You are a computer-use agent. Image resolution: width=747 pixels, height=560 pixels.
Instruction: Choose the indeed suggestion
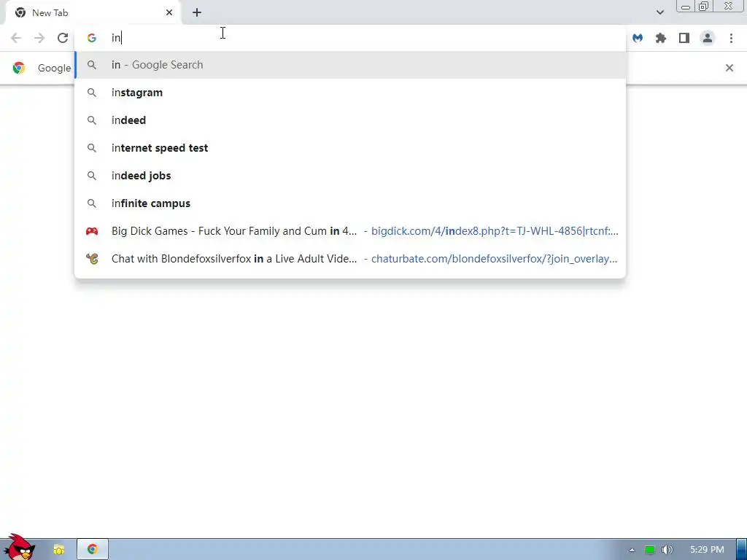pos(350,120)
